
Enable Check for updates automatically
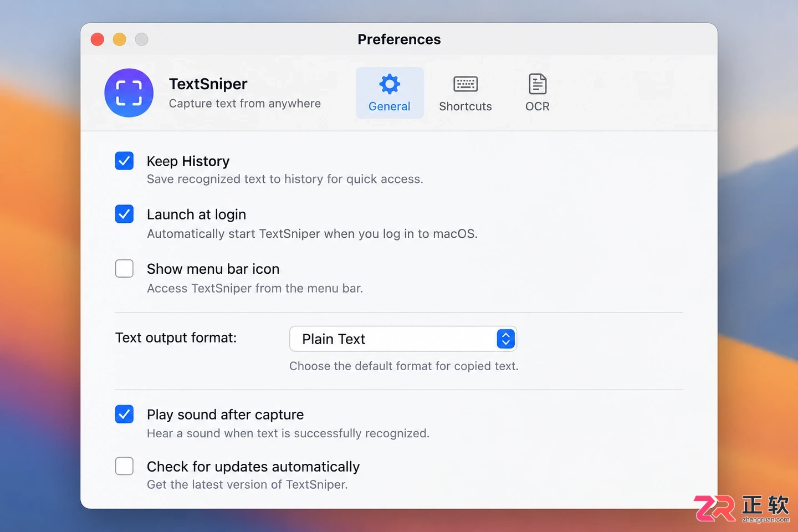pos(124,466)
